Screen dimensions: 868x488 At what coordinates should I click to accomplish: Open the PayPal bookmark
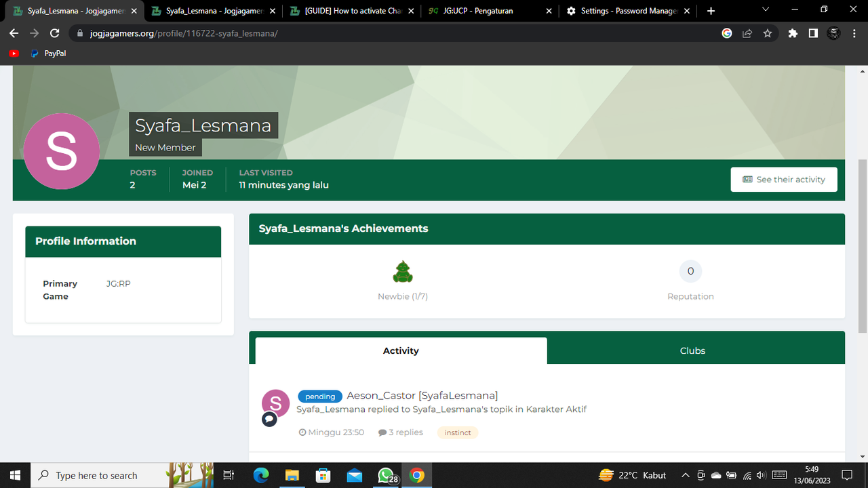pos(49,54)
